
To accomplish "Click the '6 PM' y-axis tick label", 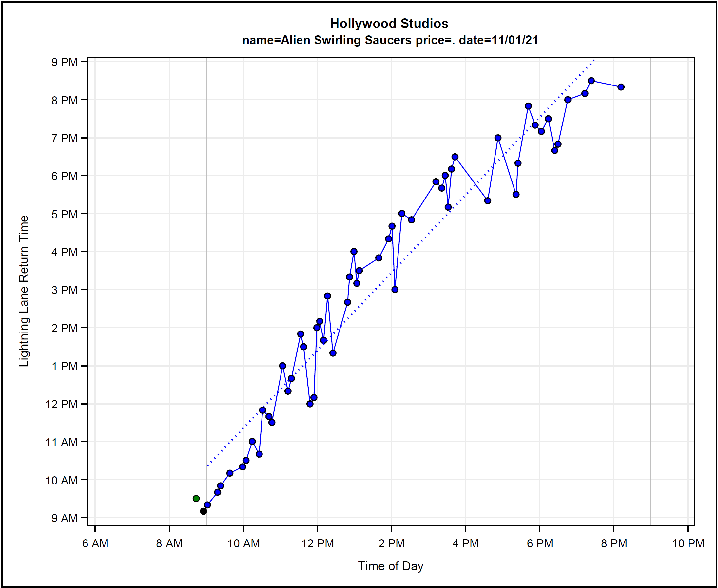I will [x=64, y=176].
